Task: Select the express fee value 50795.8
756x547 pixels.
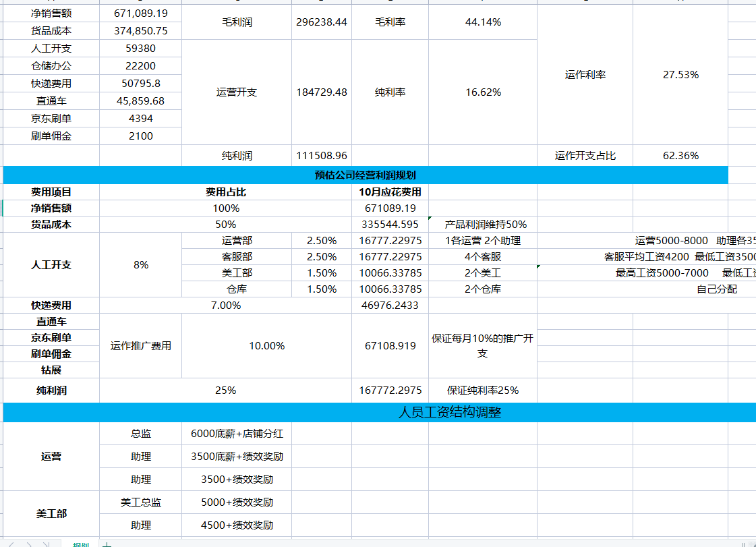Action: tap(140, 84)
